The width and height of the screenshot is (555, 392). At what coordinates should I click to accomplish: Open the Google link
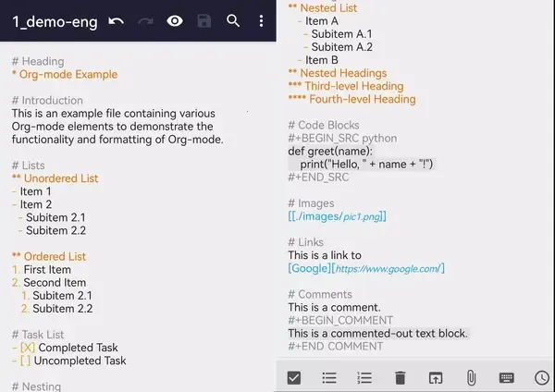[x=366, y=268]
